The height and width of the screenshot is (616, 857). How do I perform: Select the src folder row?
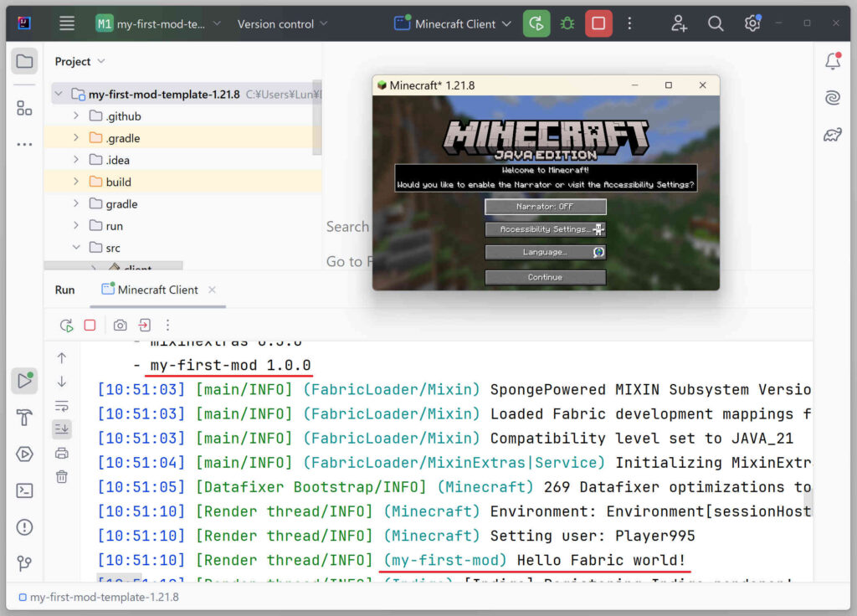pyautogui.click(x=182, y=247)
